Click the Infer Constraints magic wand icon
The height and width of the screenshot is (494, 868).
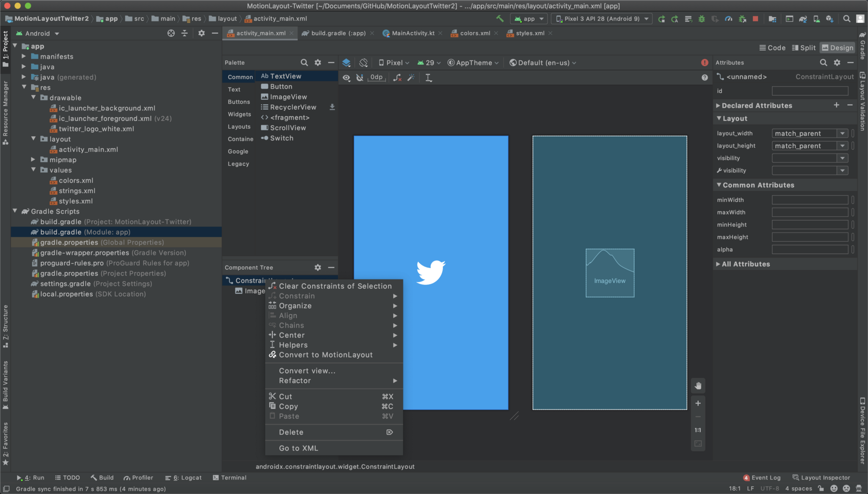411,78
